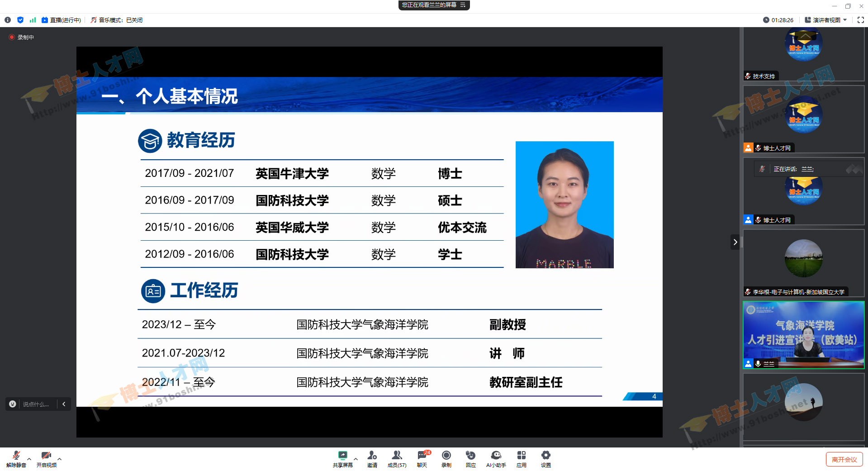This screenshot has width=868, height=471.
Task: Click the 教研室副主任 title text
Action: 526,382
